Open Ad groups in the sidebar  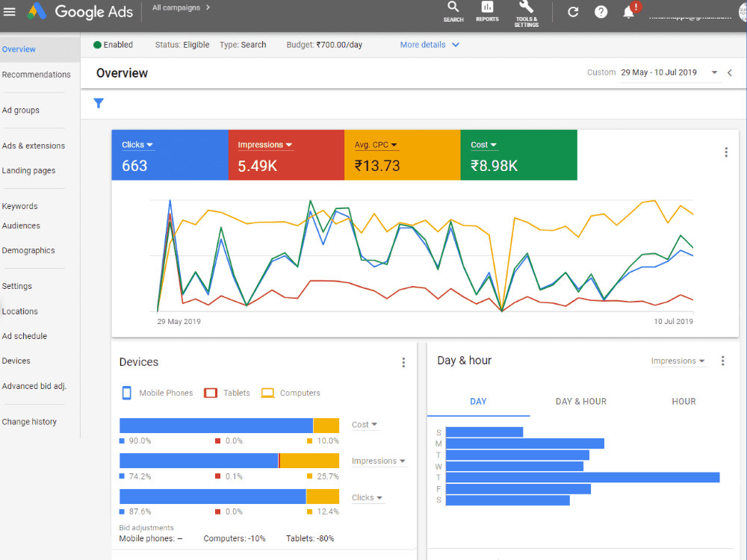coord(20,111)
